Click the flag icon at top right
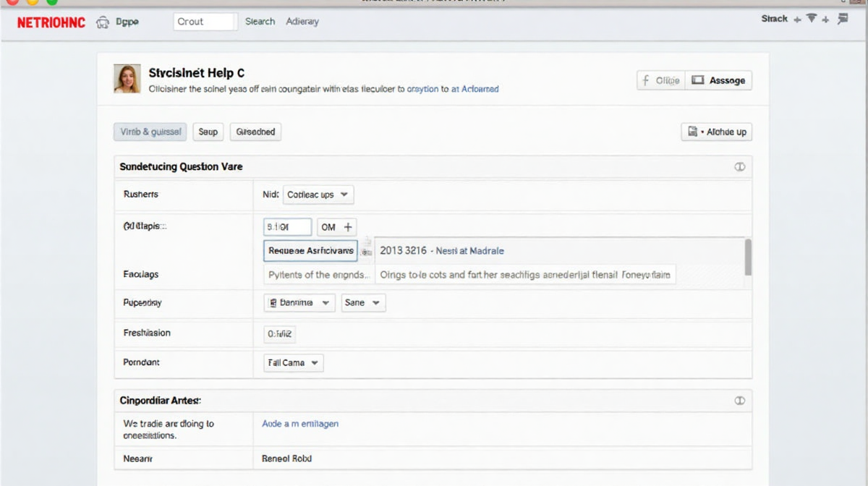Image resolution: width=868 pixels, height=486 pixels. coord(842,20)
